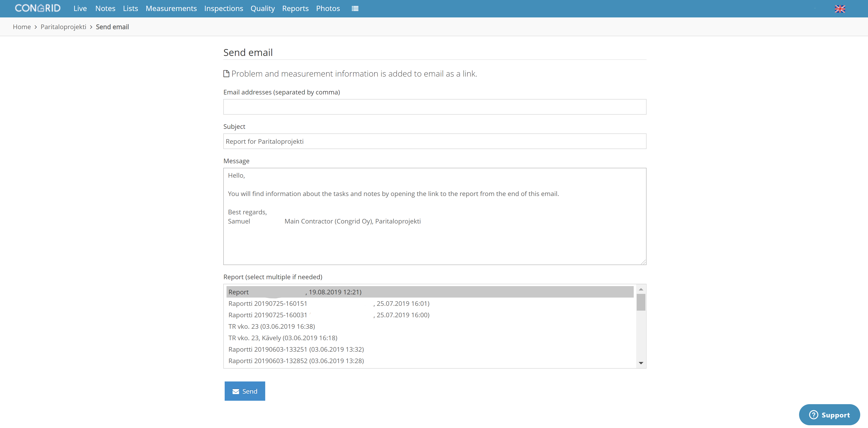This screenshot has height=428, width=868.
Task: Select Raportti 20190725-160151 report
Action: 430,303
